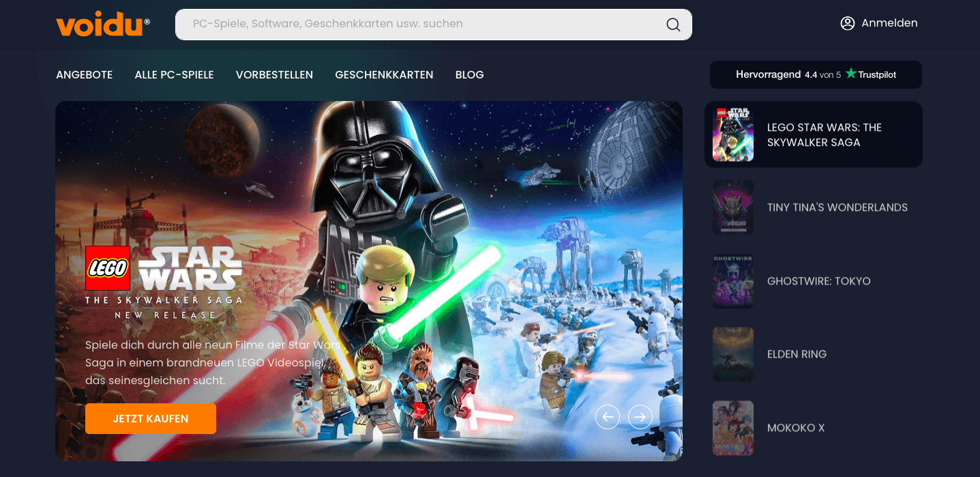Go to previous slide arrow
This screenshot has height=477, width=980.
pyautogui.click(x=608, y=416)
